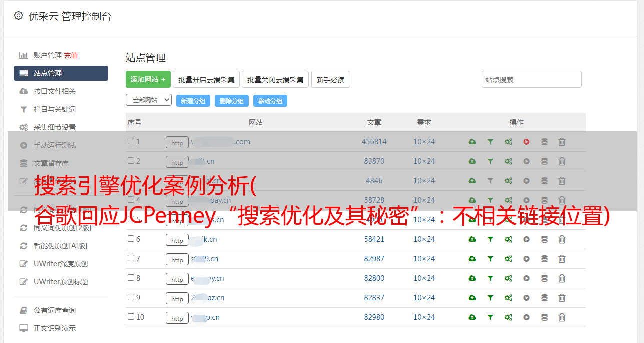Click 批量关闭云端采集 button

pos(275,79)
